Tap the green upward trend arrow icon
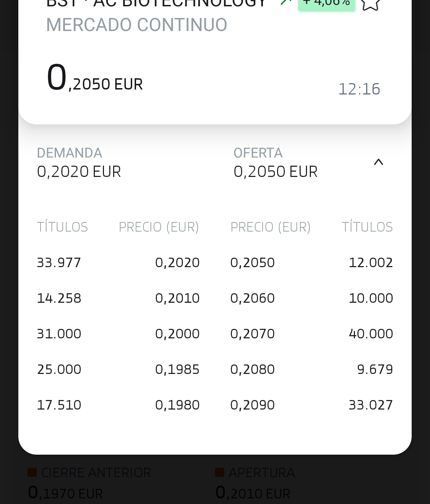 pos(286,2)
